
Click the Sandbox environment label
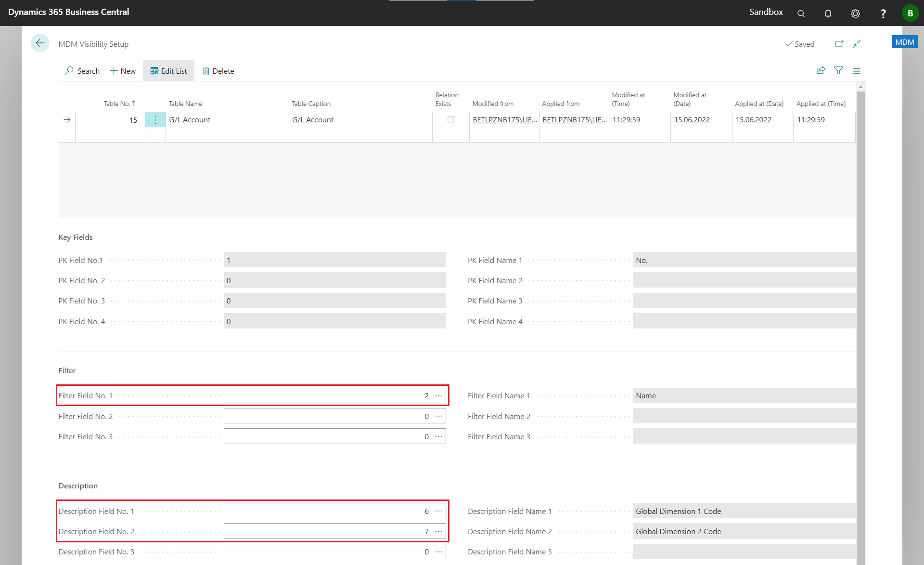[766, 12]
